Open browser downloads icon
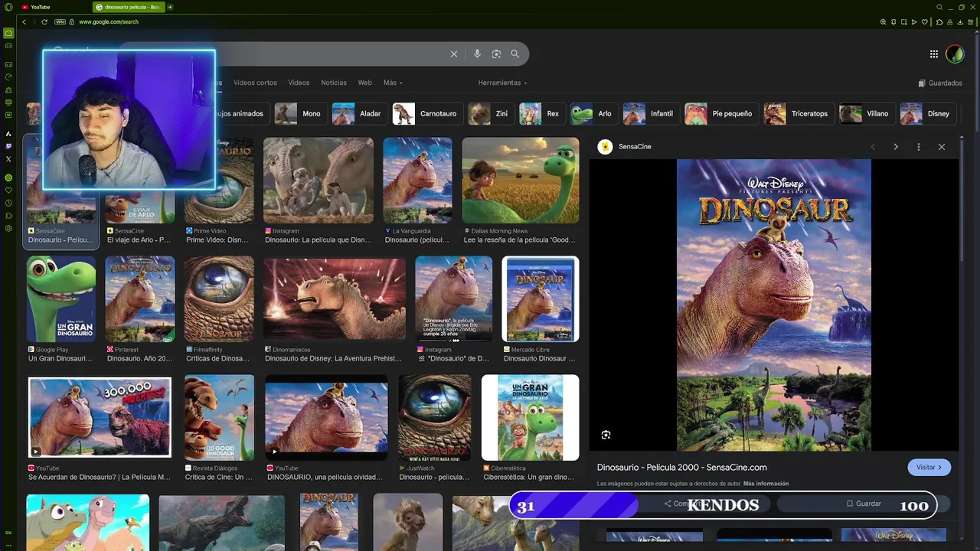This screenshot has height=551, width=980. pos(960,22)
